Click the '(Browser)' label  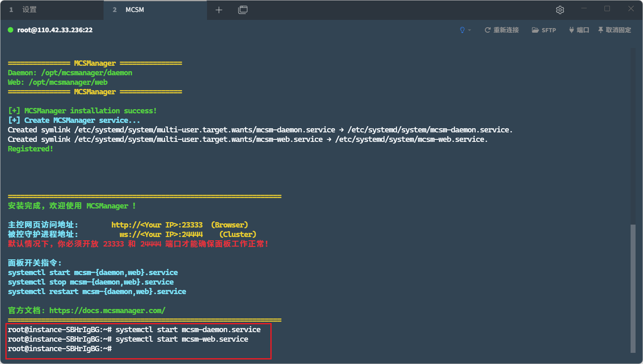(229, 225)
